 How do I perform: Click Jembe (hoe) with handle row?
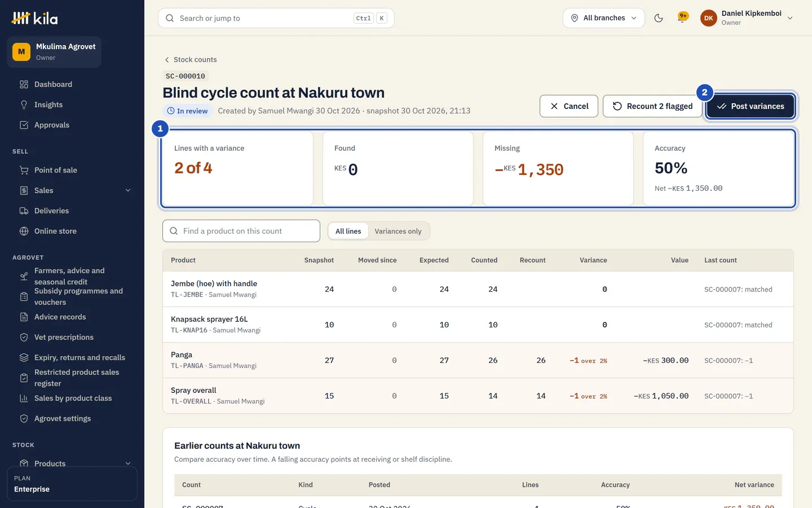478,289
